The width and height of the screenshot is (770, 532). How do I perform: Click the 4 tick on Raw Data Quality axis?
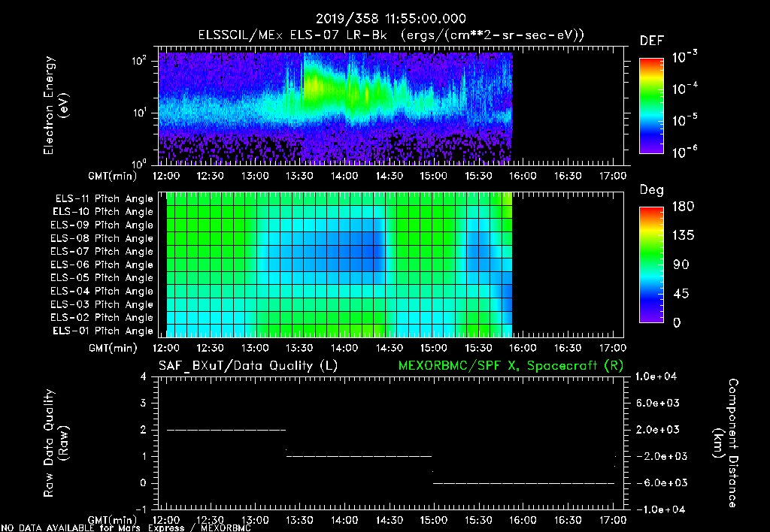pyautogui.click(x=144, y=376)
